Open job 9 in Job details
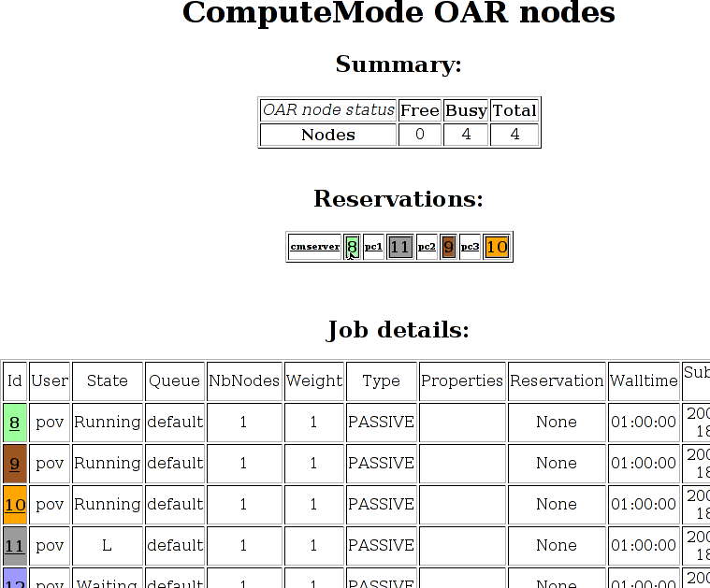 [x=14, y=464]
